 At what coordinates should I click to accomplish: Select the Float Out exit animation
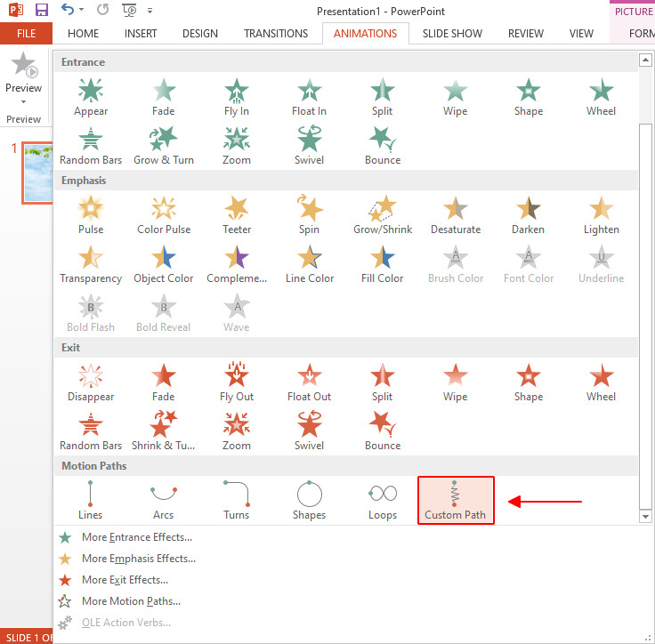309,382
